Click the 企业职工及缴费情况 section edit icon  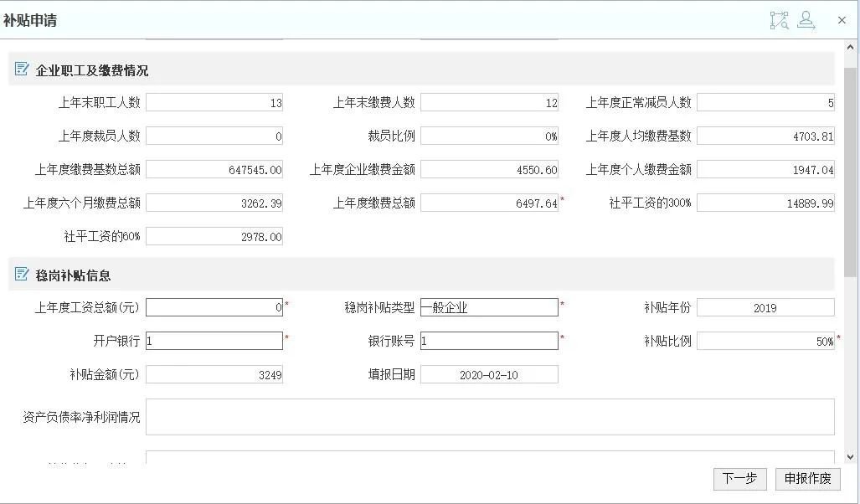pyautogui.click(x=23, y=69)
